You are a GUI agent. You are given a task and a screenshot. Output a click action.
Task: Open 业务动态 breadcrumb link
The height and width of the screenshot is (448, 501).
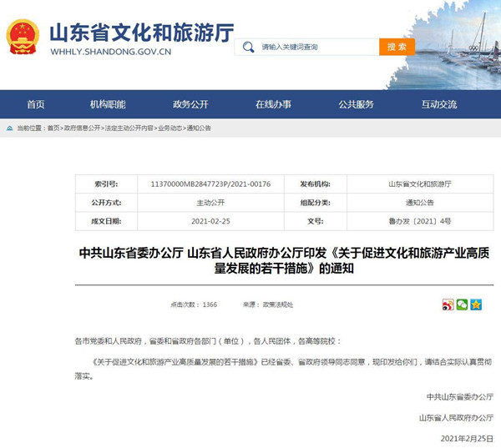[x=170, y=128]
